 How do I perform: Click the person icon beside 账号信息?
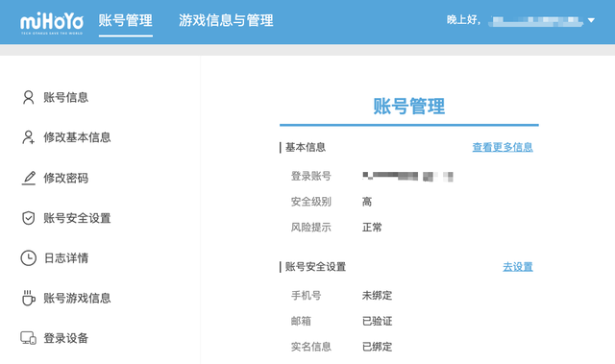point(28,97)
